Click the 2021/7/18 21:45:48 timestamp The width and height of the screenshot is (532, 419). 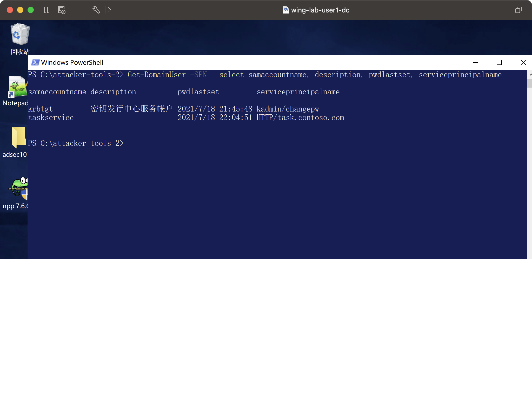pos(215,109)
